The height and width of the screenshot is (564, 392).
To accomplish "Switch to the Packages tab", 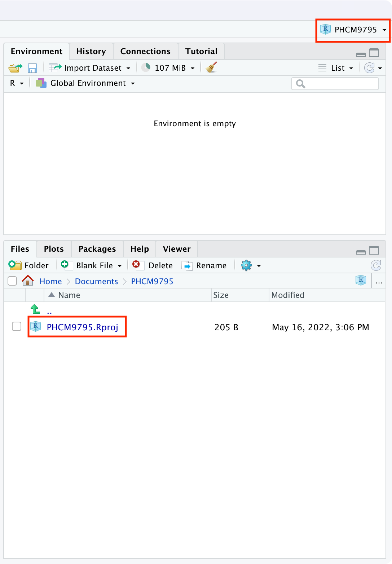I will click(97, 249).
